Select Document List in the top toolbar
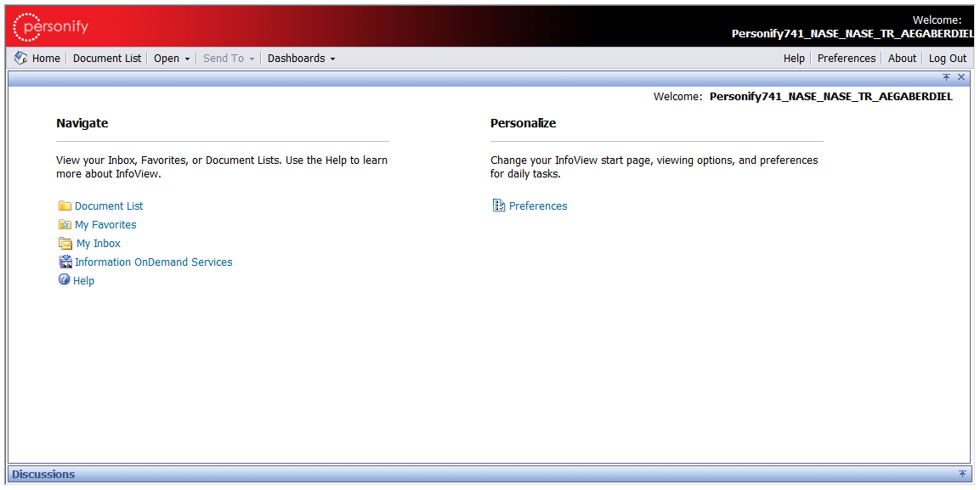This screenshot has height=490, width=980. (107, 59)
